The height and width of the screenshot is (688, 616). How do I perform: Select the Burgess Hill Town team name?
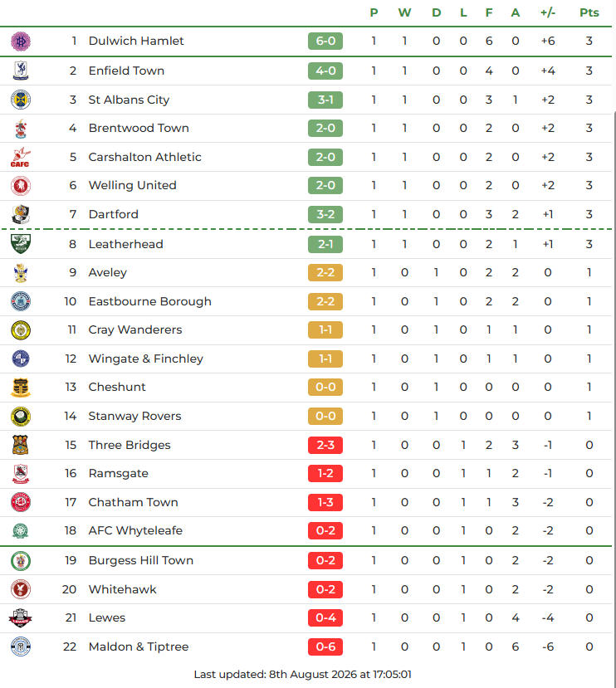141,560
